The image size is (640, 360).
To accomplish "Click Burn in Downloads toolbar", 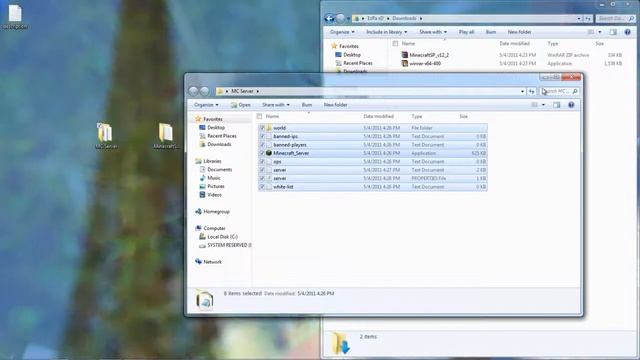I will pyautogui.click(x=491, y=32).
